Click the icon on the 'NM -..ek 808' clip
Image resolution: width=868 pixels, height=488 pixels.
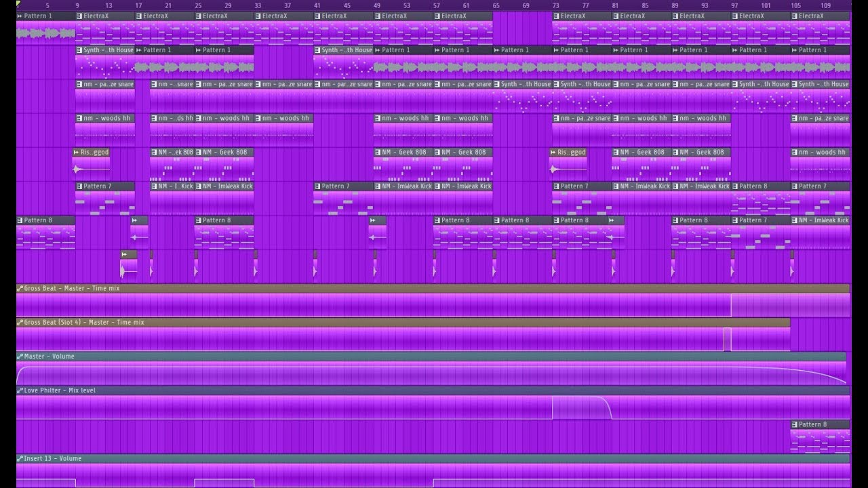point(154,152)
